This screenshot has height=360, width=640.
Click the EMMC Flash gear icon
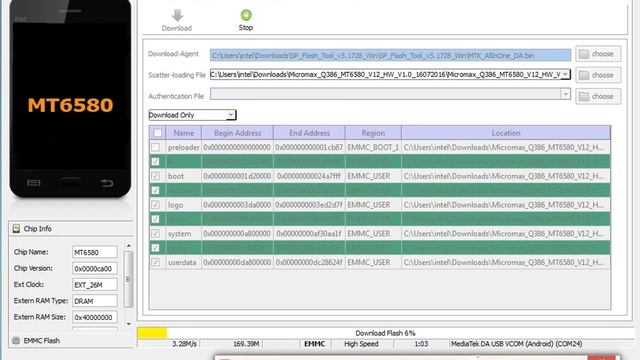(16, 340)
